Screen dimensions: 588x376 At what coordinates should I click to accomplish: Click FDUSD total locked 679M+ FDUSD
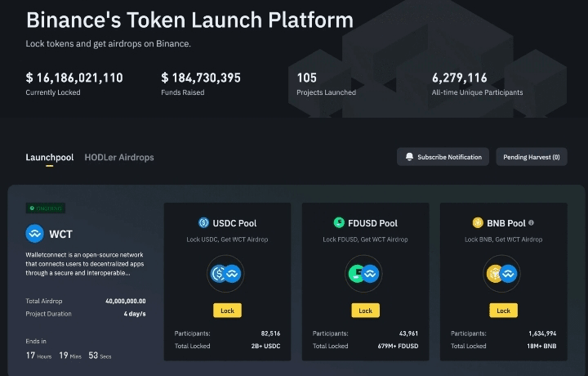tap(398, 346)
